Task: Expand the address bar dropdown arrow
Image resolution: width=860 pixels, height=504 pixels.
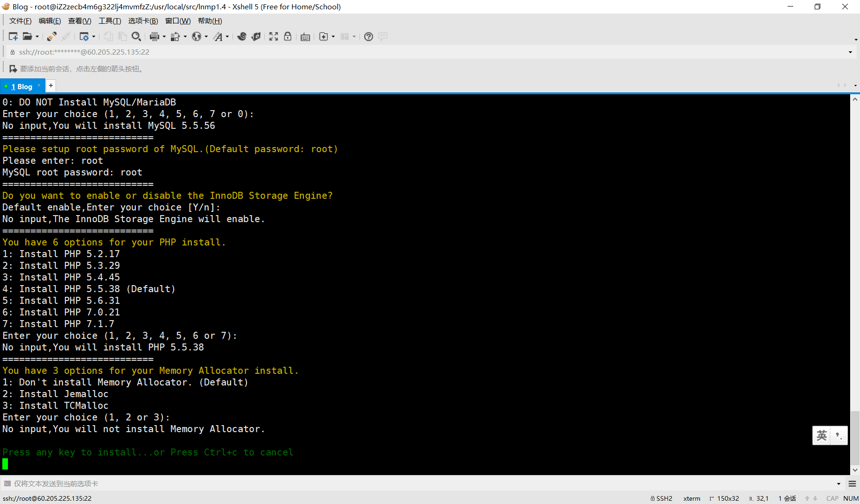Action: tap(850, 52)
